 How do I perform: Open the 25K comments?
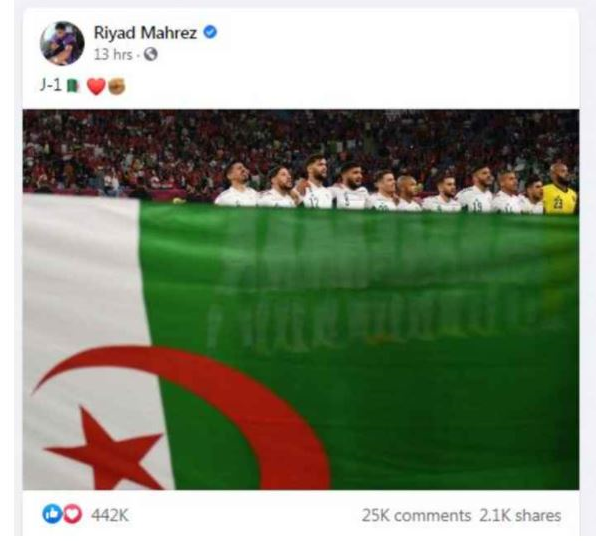(x=416, y=516)
